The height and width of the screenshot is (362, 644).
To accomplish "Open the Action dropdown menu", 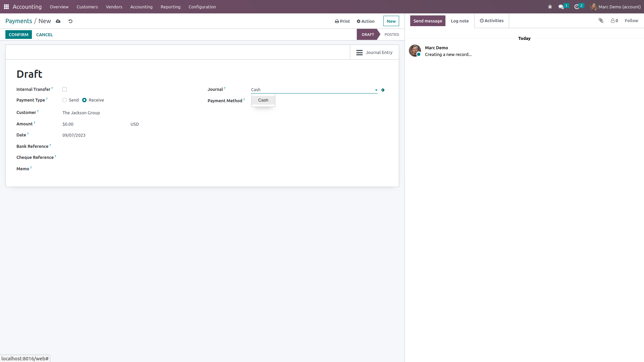I will [366, 21].
